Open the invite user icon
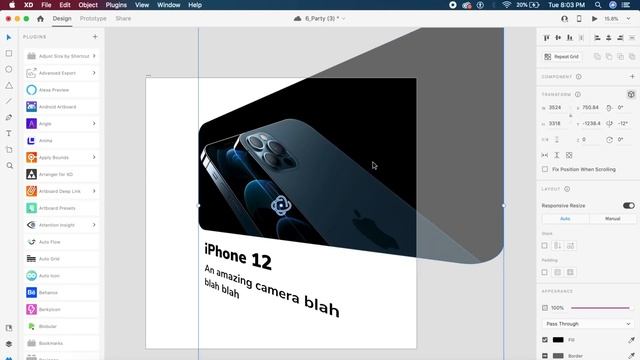Image resolution: width=640 pixels, height=360 pixels. pyautogui.click(x=564, y=19)
